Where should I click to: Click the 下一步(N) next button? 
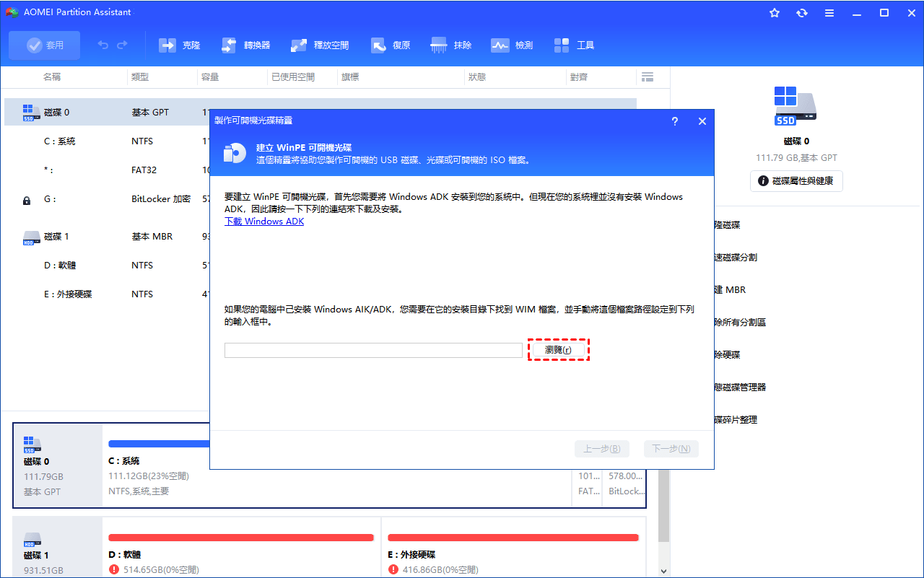tap(671, 449)
